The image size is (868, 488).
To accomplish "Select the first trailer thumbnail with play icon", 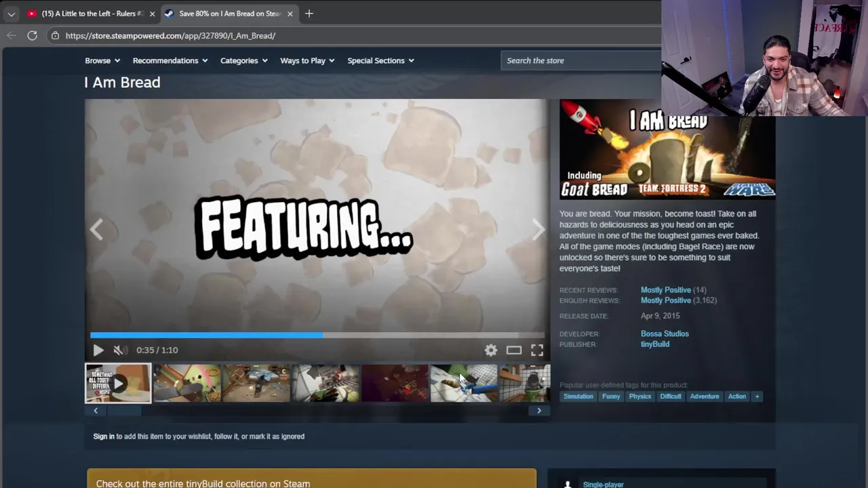I will point(118,383).
